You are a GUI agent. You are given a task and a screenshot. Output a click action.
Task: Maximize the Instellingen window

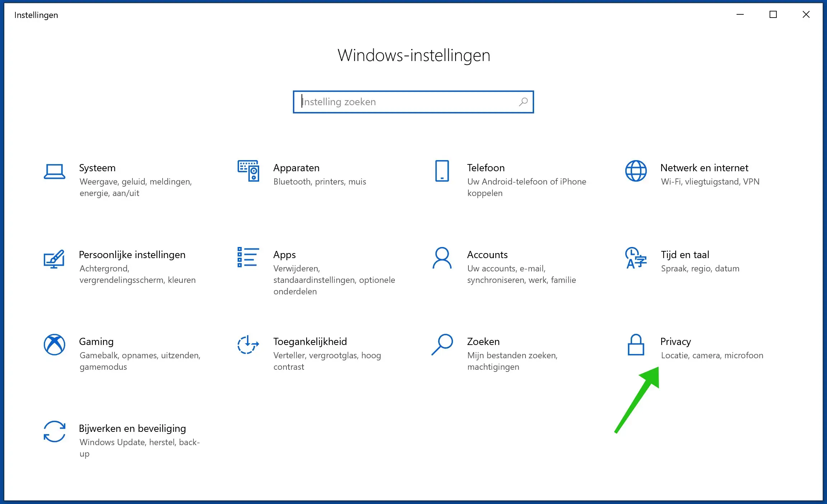773,14
